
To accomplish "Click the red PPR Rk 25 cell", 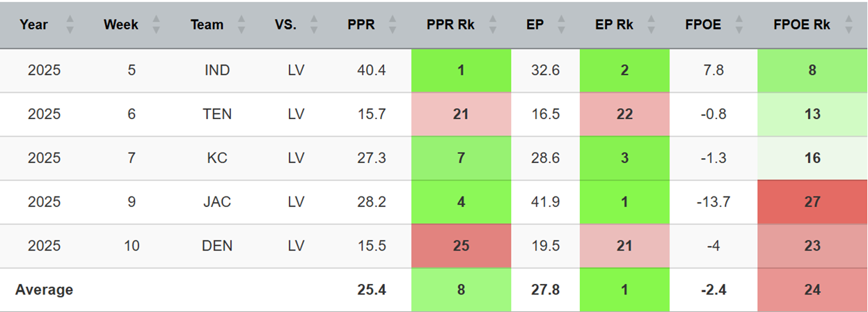I will [x=460, y=246].
